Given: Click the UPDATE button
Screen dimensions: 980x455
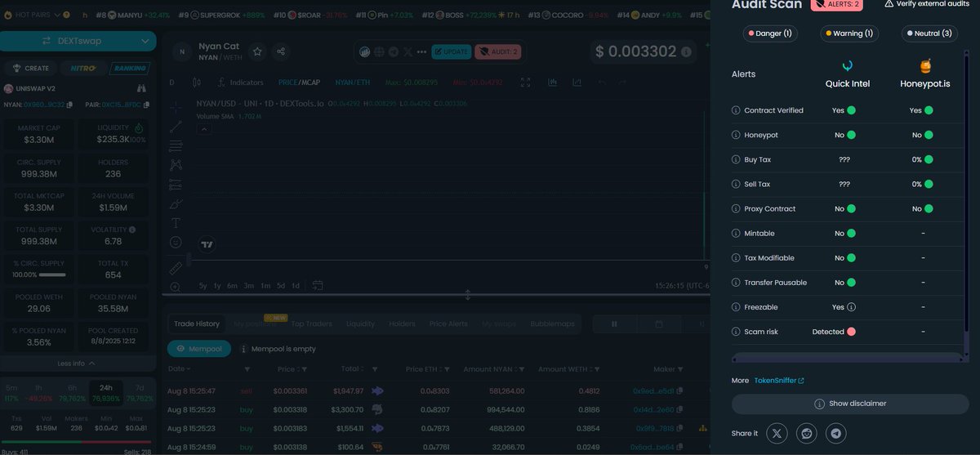Looking at the screenshot, I should tap(451, 51).
